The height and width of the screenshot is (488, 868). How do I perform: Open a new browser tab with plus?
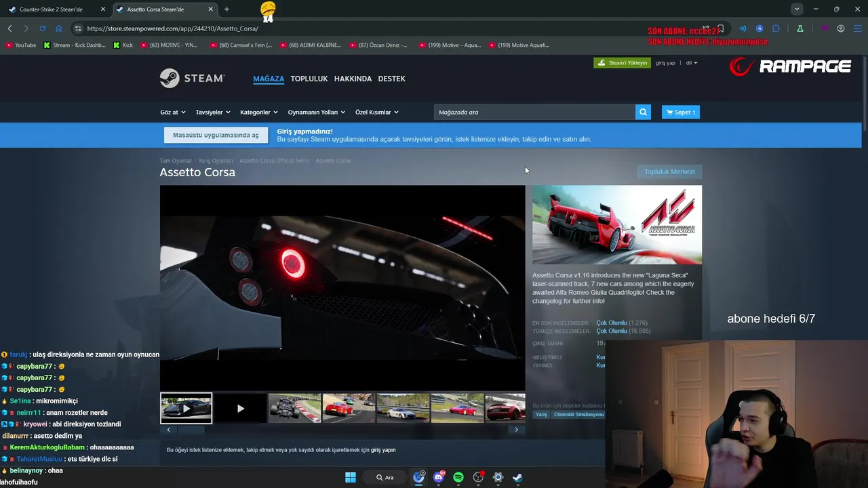coord(226,9)
